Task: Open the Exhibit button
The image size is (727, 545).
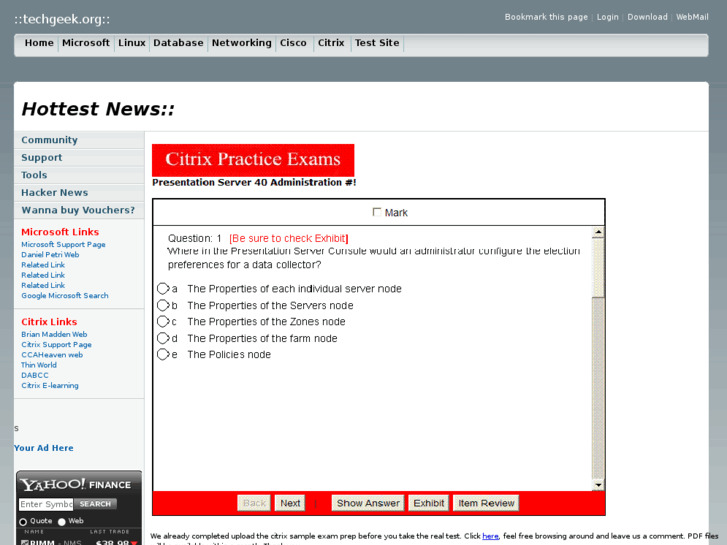Action: (428, 503)
